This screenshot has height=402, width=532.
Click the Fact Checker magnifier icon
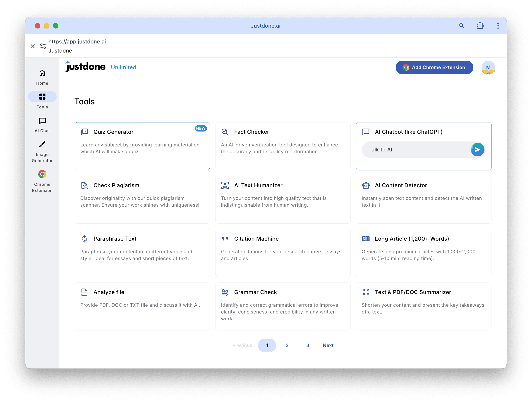[225, 132]
